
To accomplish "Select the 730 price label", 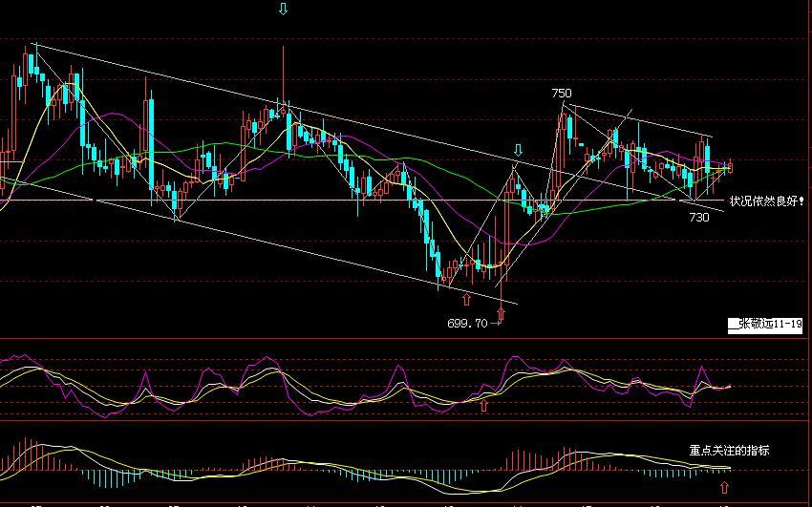I will [x=699, y=218].
